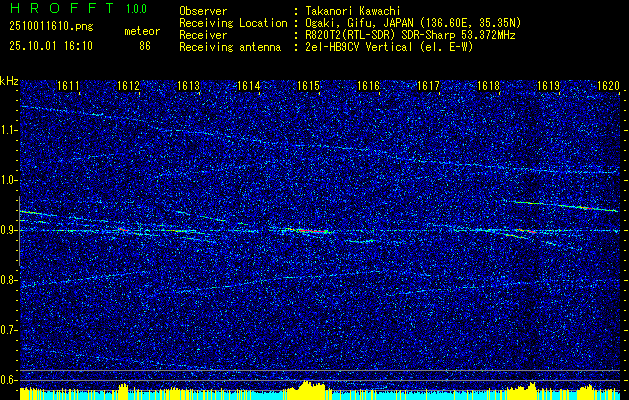Click time marker 1616
Viewport: 629px width, 400px height.
coord(369,86)
